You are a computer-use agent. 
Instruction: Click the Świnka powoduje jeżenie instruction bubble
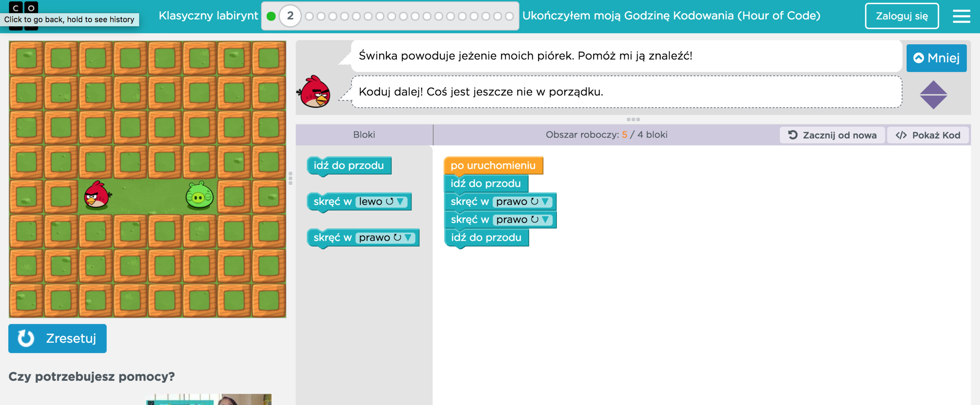pyautogui.click(x=626, y=56)
